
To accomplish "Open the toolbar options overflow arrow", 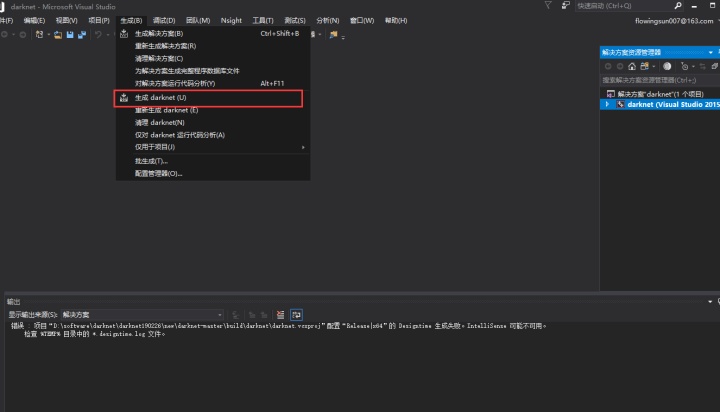I will [343, 36].
